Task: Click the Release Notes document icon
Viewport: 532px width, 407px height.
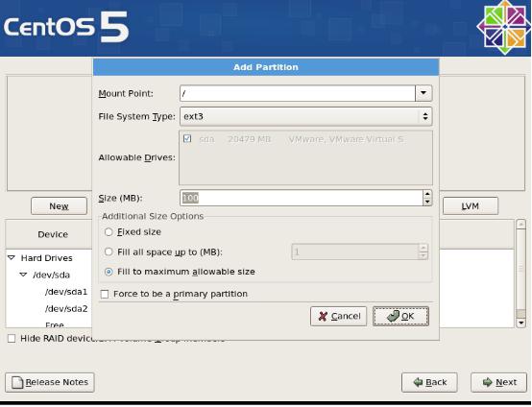Action: click(17, 382)
